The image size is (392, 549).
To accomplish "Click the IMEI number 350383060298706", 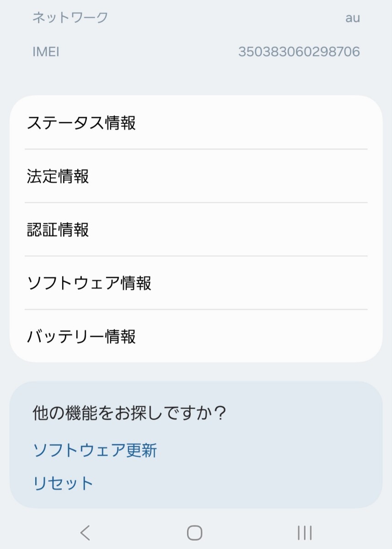I will (x=299, y=52).
